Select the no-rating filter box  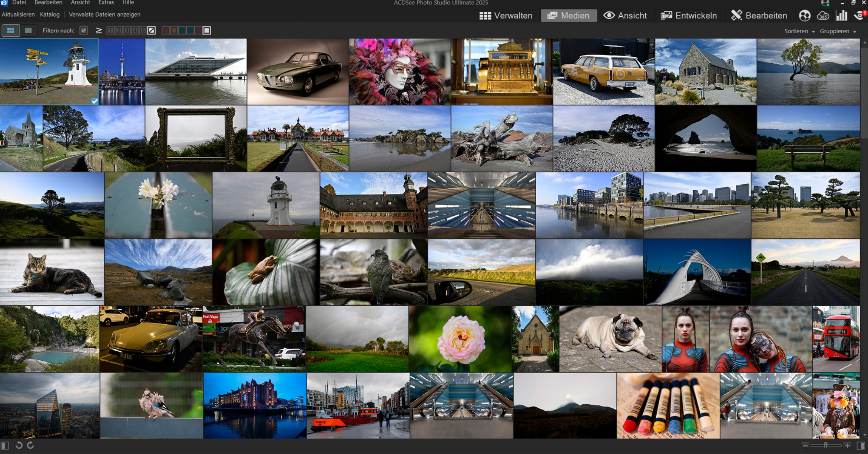tap(152, 30)
